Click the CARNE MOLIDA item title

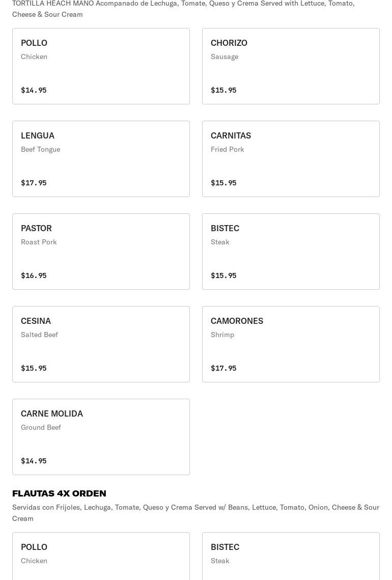coord(52,413)
